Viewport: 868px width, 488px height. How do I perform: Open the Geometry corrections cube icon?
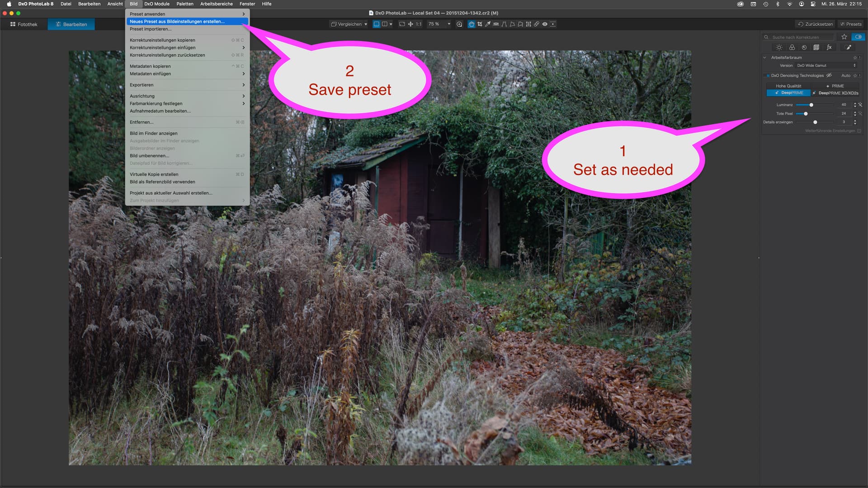[x=816, y=47]
